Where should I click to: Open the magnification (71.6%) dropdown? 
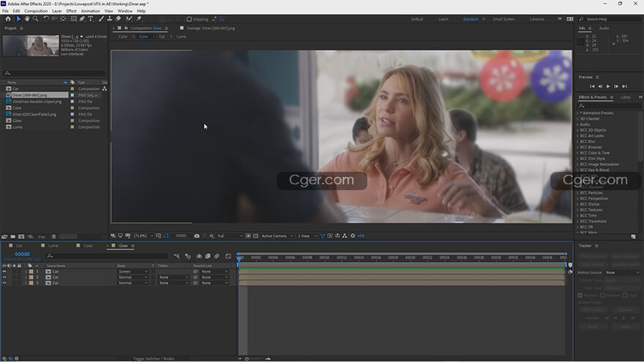point(143,236)
